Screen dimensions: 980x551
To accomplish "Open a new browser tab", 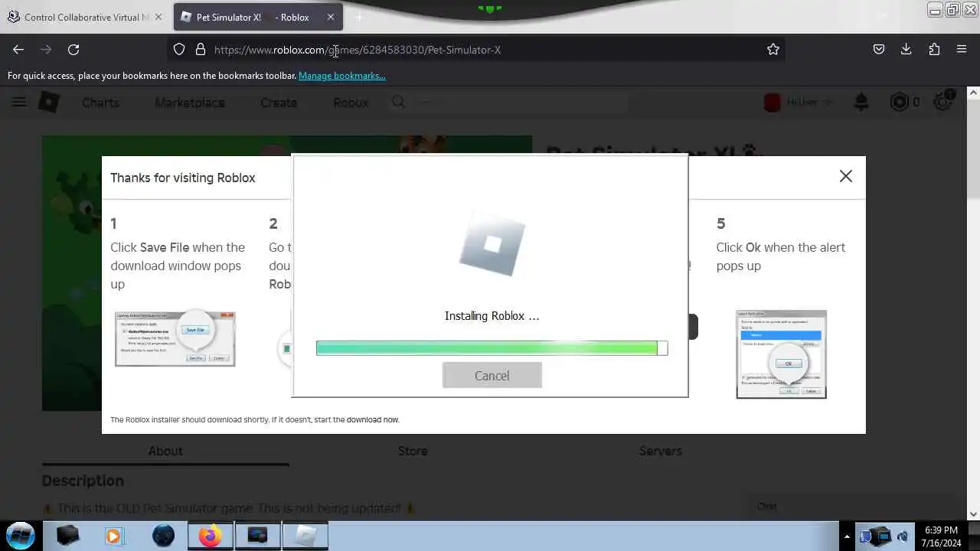I will click(x=359, y=17).
